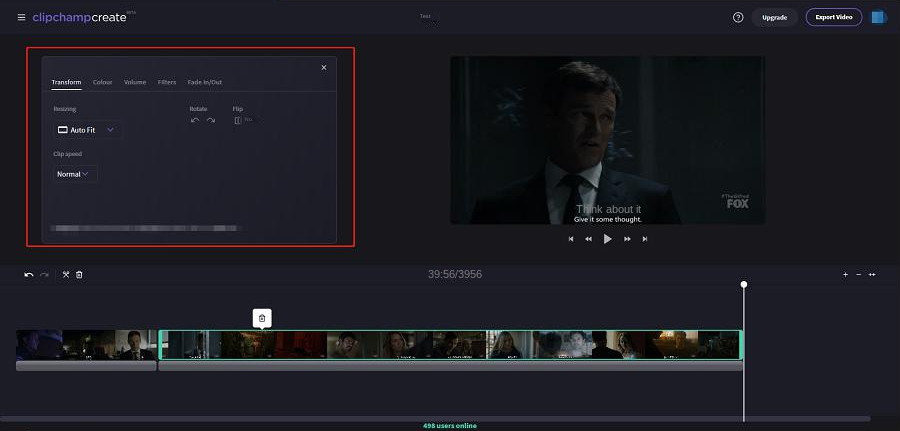Switch to the Colour tab
The image size is (900, 431).
(x=102, y=82)
